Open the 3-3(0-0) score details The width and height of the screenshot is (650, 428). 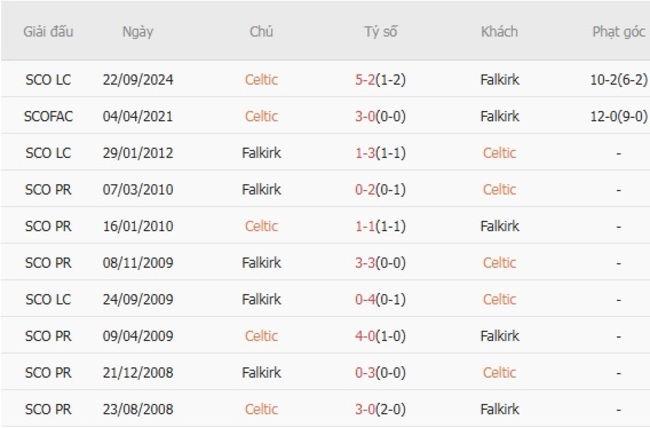coord(380,263)
